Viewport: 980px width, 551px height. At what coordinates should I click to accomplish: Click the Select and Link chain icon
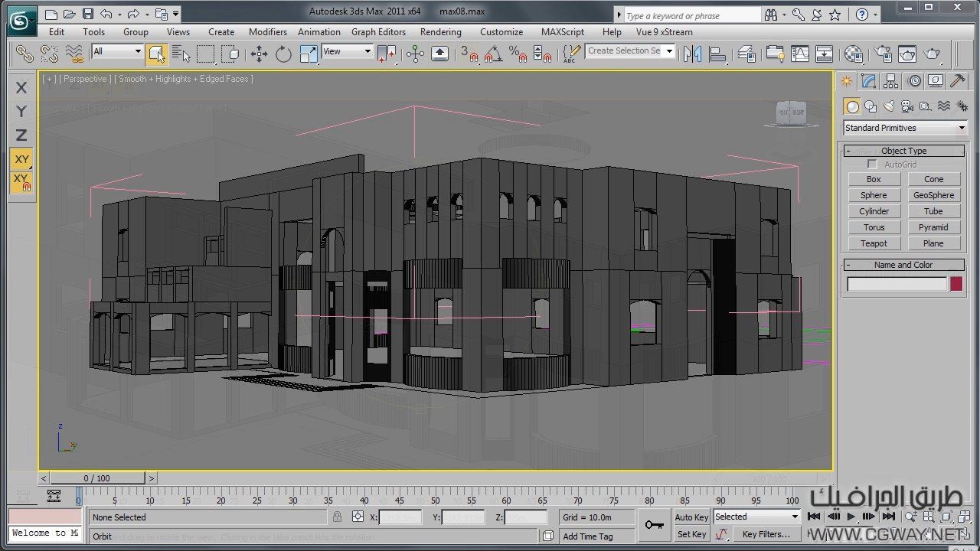coord(24,54)
